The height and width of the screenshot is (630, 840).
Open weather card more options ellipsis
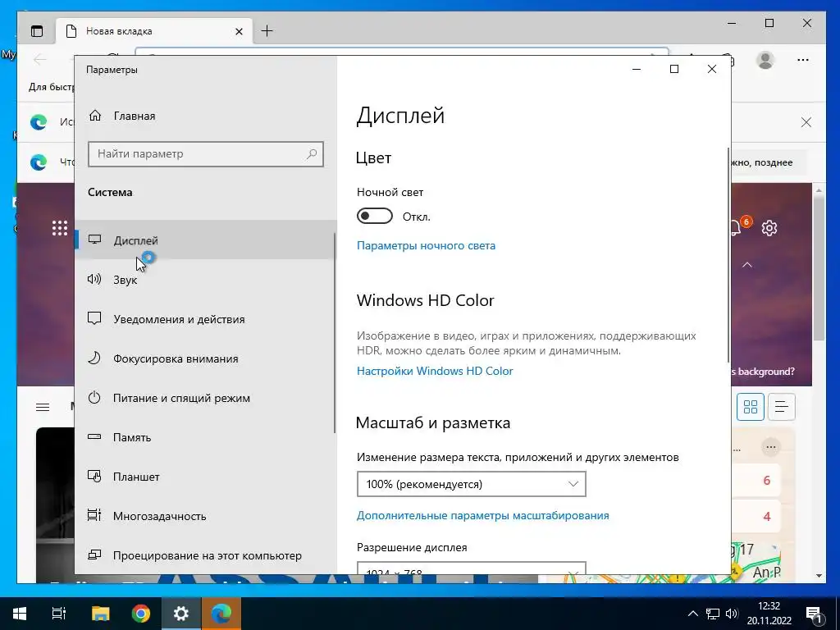tap(771, 447)
